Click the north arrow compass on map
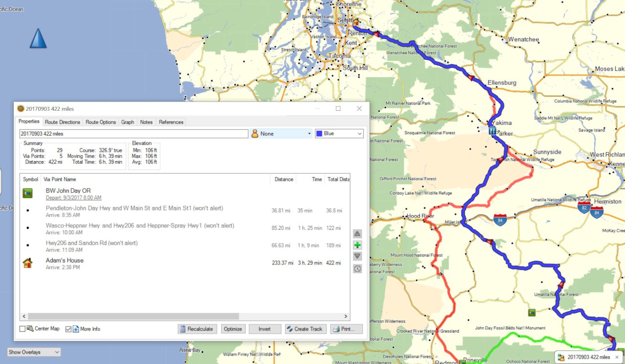 38,38
